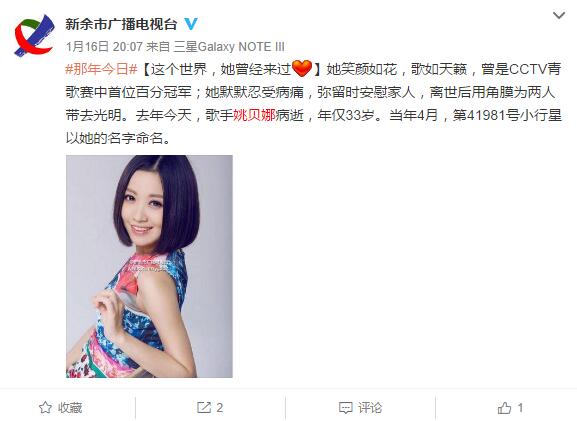This screenshot has height=421, width=577.
Task: Open the #那年今日# hashtag topic
Action: point(101,69)
